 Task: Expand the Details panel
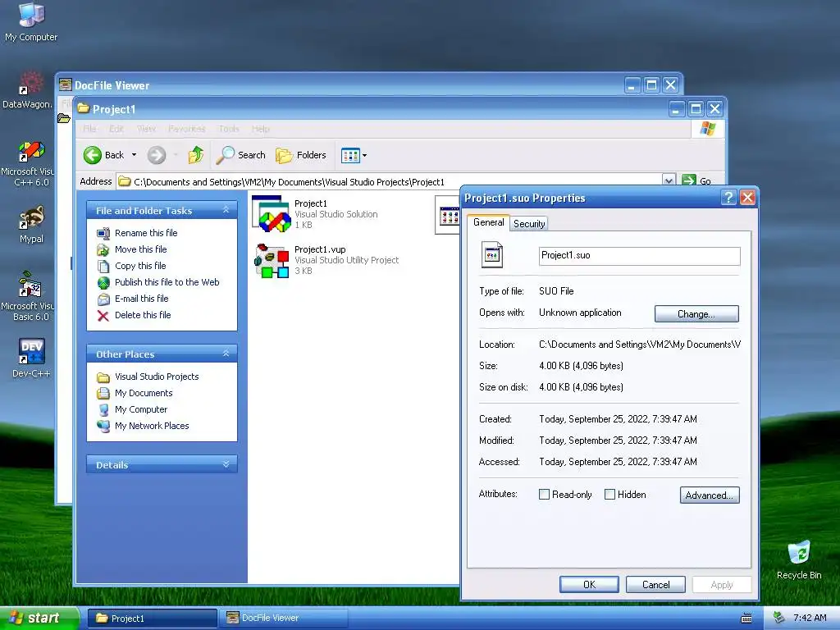pyautogui.click(x=226, y=464)
